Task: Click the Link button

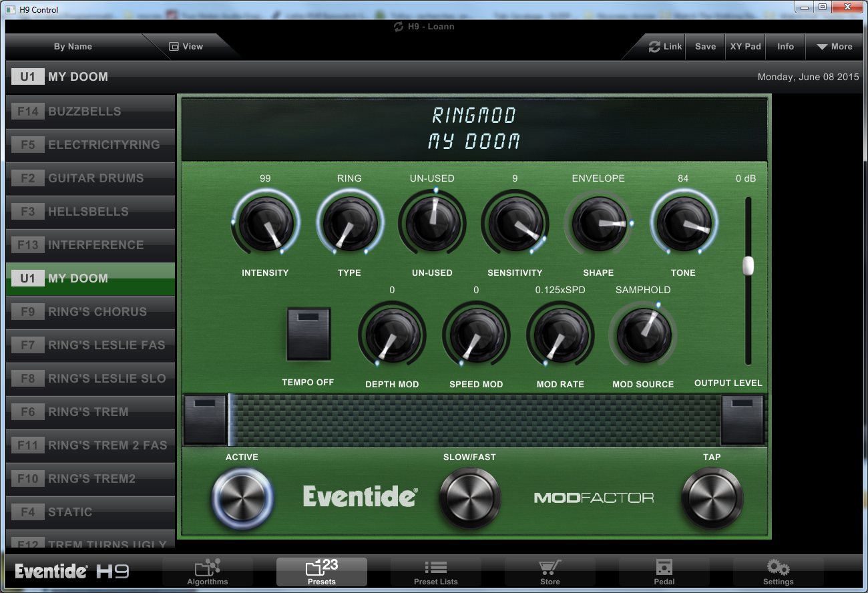Action: pyautogui.click(x=665, y=47)
